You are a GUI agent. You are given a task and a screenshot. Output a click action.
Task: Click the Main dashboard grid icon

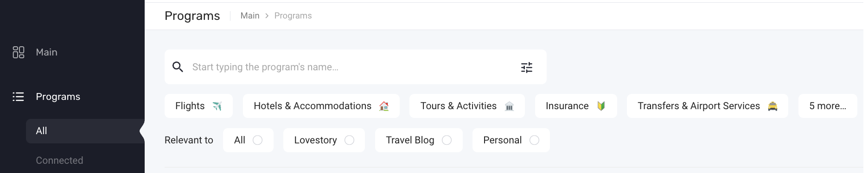pos(19,52)
